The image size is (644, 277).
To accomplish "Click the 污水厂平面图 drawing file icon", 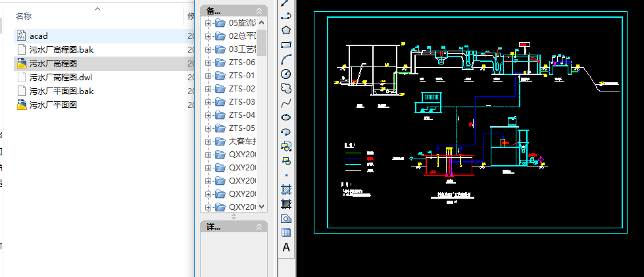I will click(22, 105).
